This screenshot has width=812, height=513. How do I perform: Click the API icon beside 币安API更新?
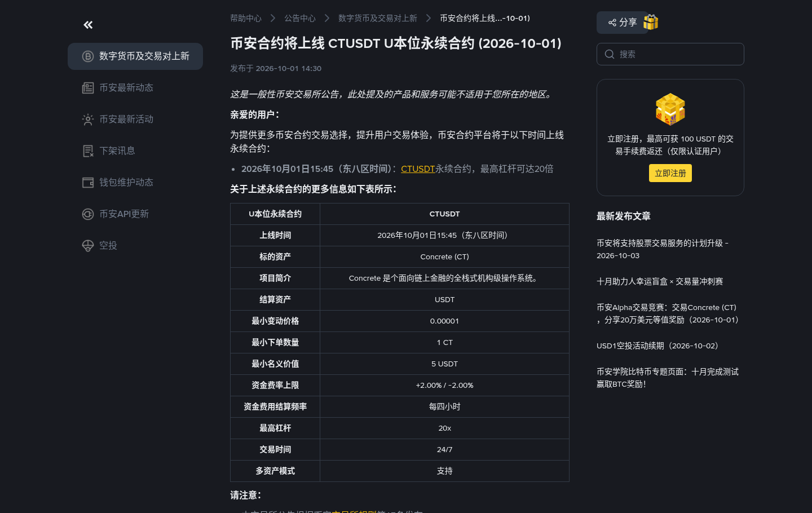[88, 214]
